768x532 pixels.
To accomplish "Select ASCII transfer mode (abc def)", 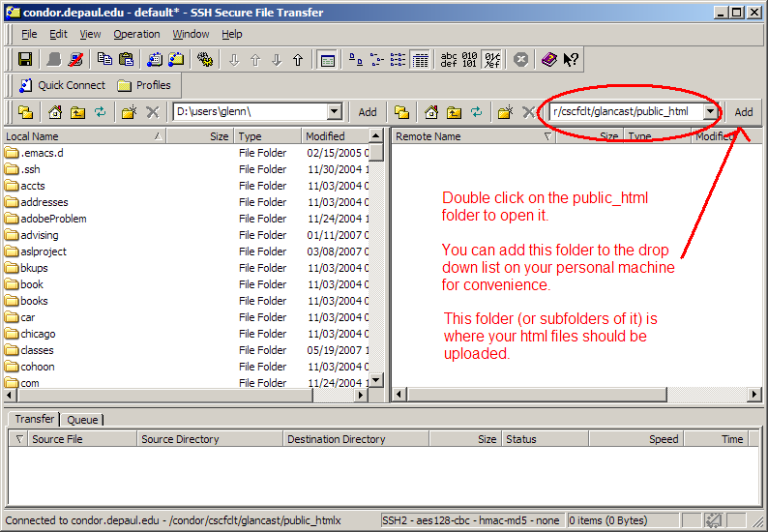I will coord(449,60).
